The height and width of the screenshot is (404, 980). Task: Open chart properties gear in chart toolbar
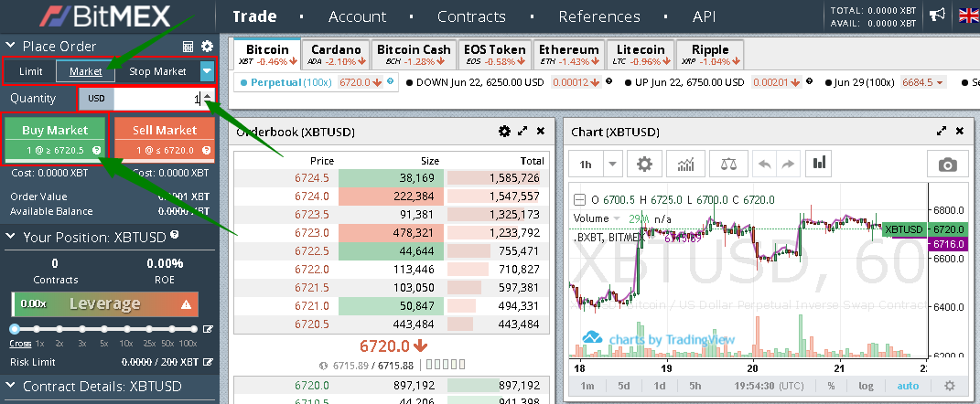[644, 165]
